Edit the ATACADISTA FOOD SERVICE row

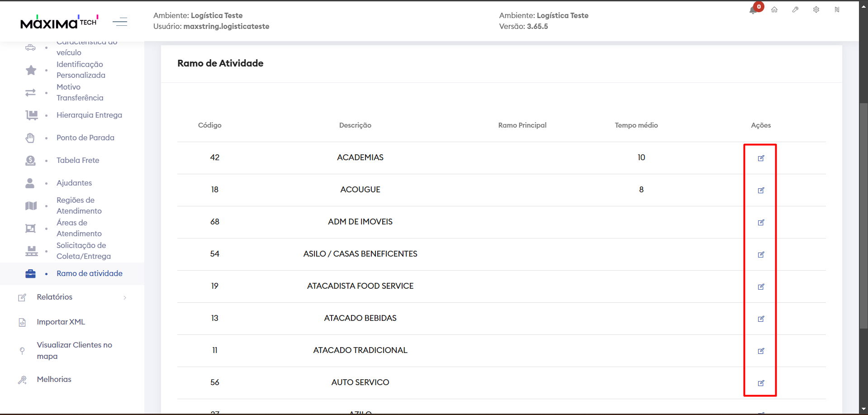click(x=761, y=286)
